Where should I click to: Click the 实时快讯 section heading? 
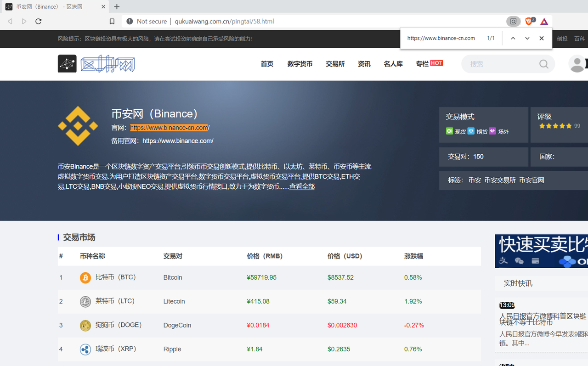coord(518,283)
